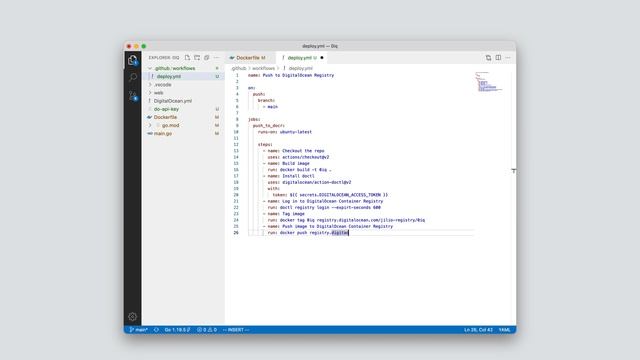This screenshot has width=640, height=360.
Task: Click the 'docker push registry.digital' line
Action: click(308, 233)
